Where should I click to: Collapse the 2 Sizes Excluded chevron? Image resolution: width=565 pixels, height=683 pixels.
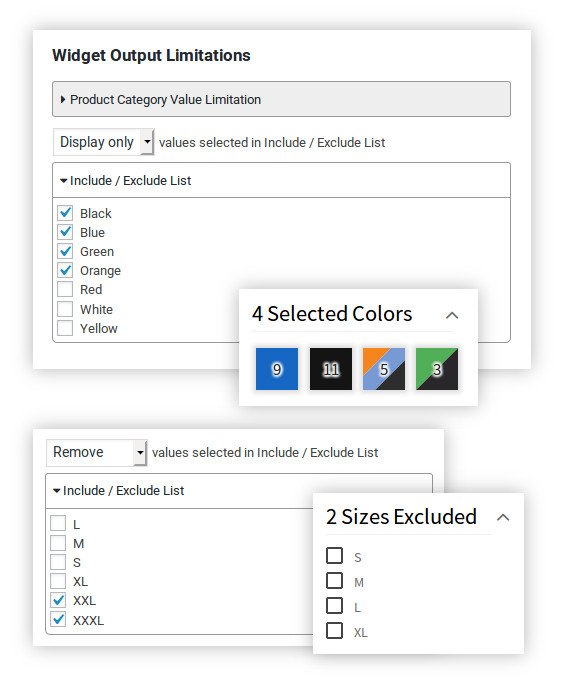[503, 517]
